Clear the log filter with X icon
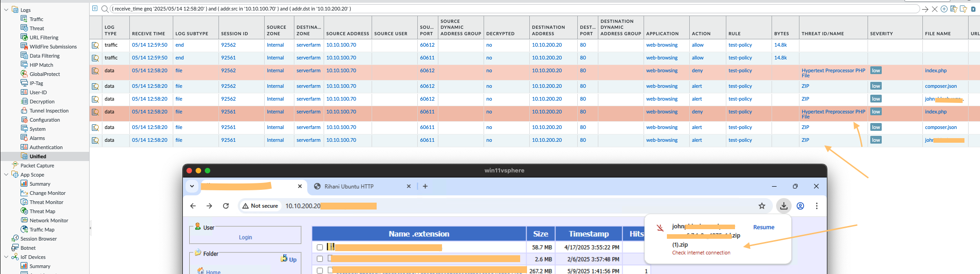Screen dimensions: 980x274 click(935, 9)
